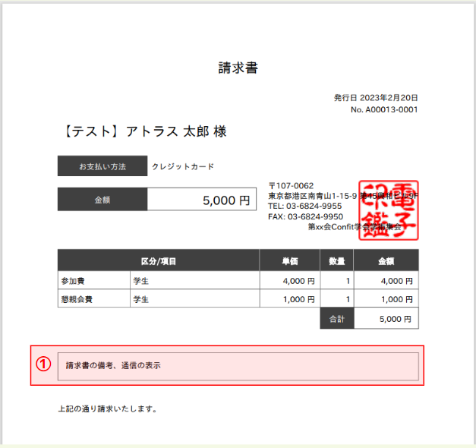Click the circled number 1 marker

(43, 364)
